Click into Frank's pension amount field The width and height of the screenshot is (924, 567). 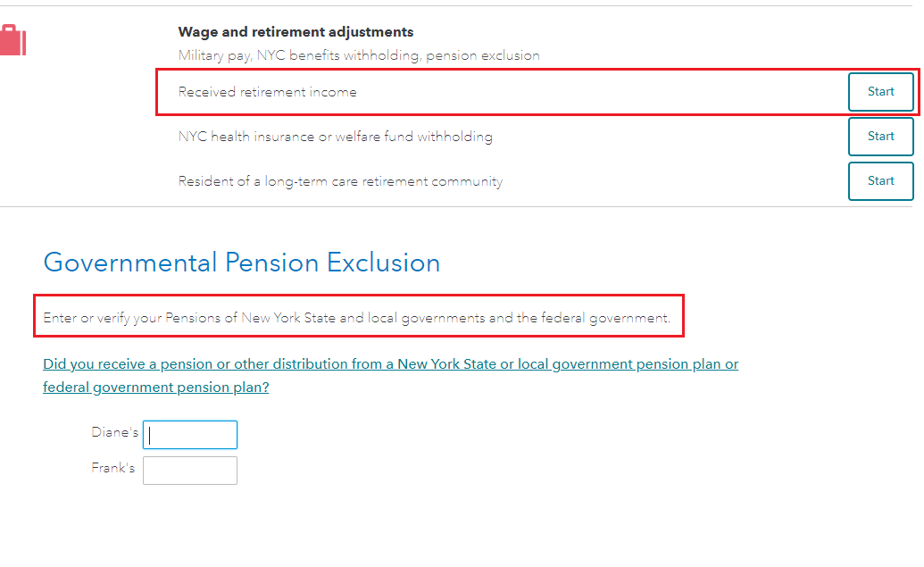click(x=190, y=471)
